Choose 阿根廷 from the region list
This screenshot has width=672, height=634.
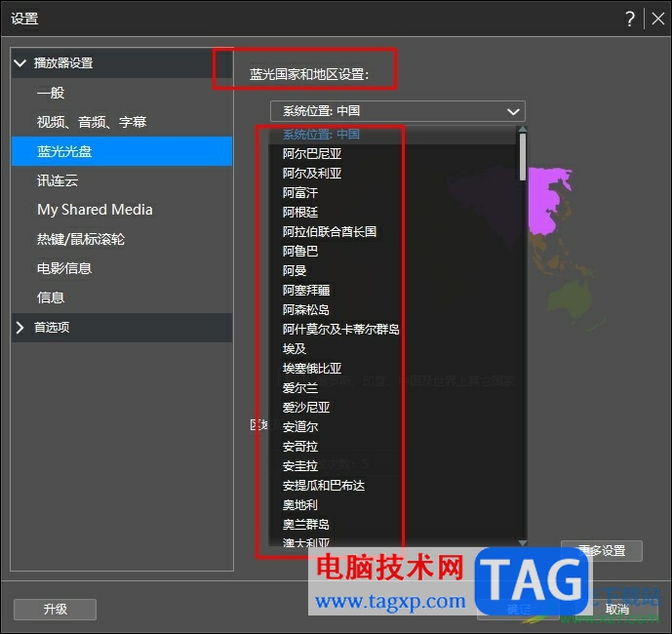[x=393, y=213]
